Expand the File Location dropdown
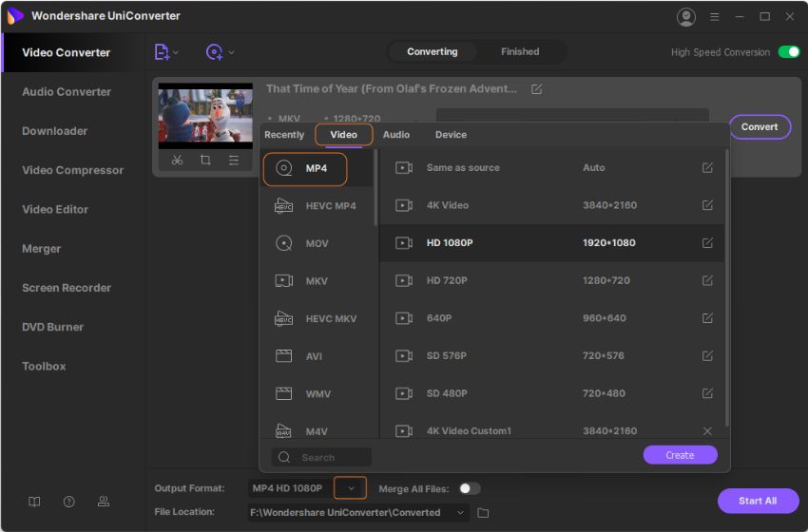Screen dimensions: 808x532 460,512
